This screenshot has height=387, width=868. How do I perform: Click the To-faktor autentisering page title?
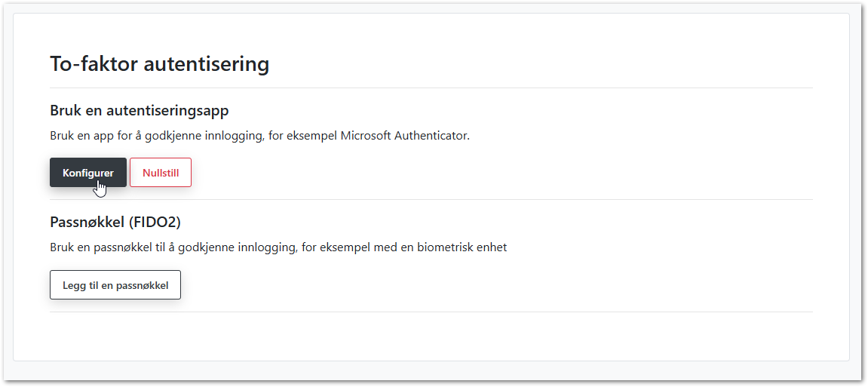click(x=159, y=64)
